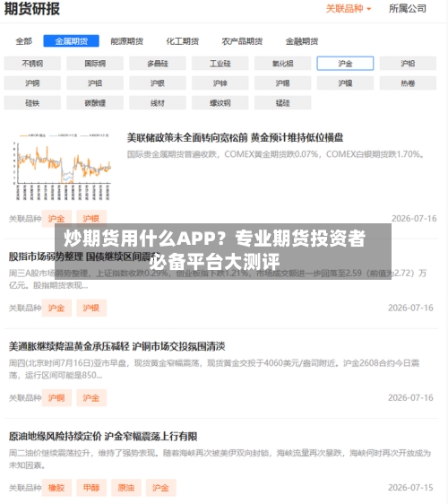Click 沪金 tag under 原油地缘风险 article
Image resolution: width=448 pixels, height=504 pixels.
point(160,488)
